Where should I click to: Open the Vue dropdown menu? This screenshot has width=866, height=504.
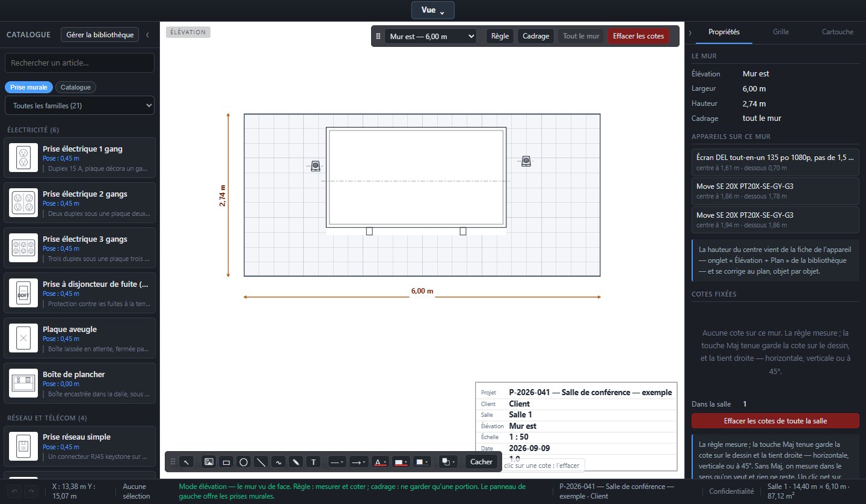(x=433, y=10)
